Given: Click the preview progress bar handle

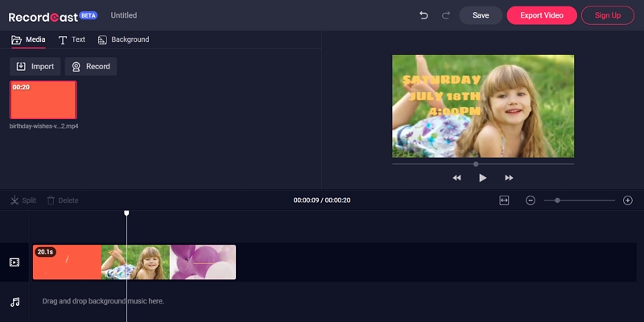Looking at the screenshot, I should [x=476, y=164].
